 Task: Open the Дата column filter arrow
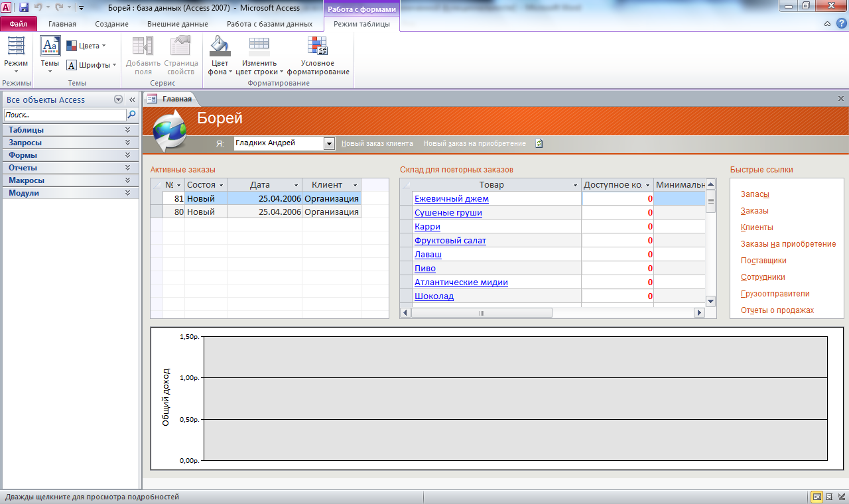(297, 185)
